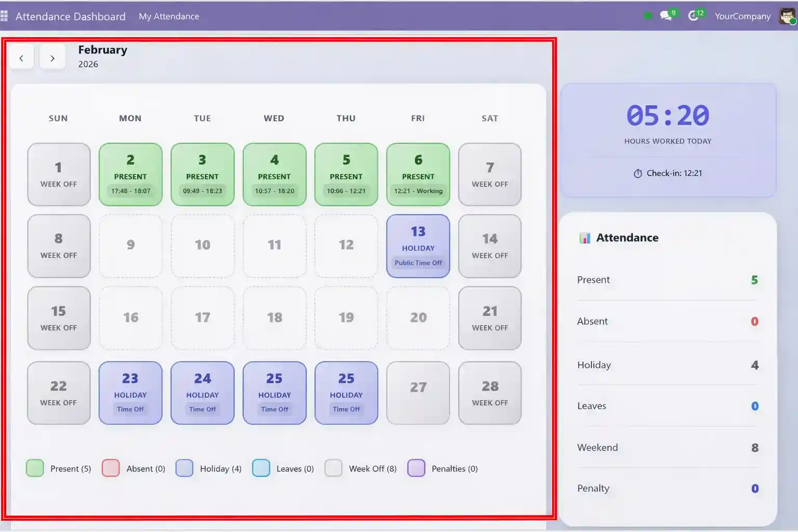Open the Discuss messages icon showing 9
This screenshot has width=798, height=532.
pos(666,16)
